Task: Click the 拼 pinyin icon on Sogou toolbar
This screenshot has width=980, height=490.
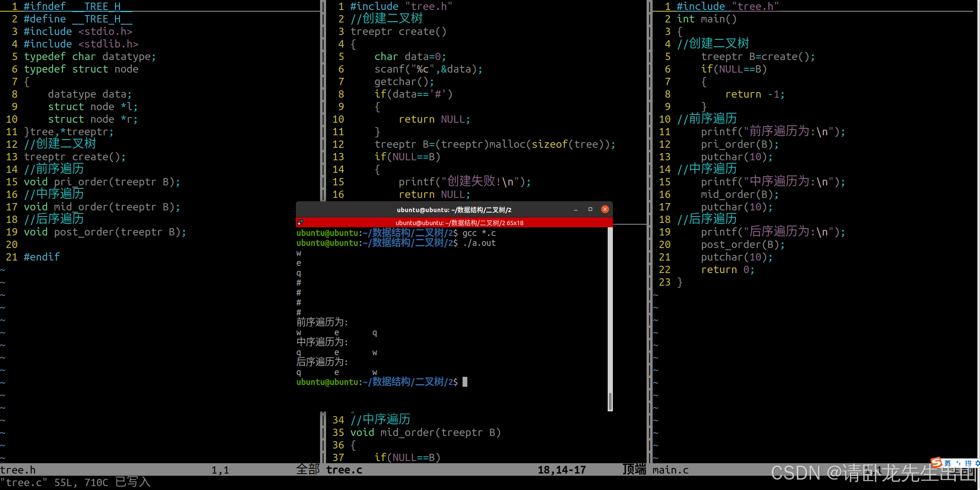Action: 968,463
